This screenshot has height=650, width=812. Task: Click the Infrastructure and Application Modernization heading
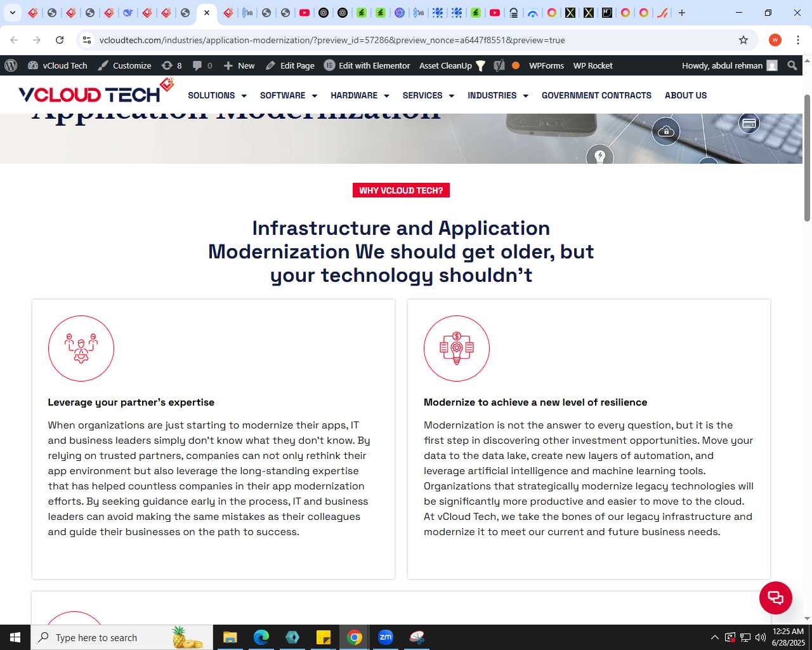click(401, 251)
